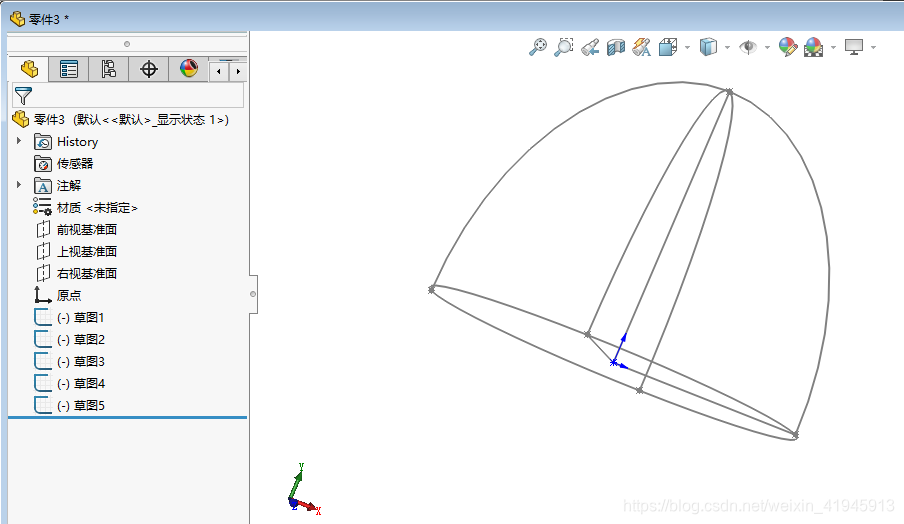The width and height of the screenshot is (904, 524).
Task: Click the Section View icon
Action: pyautogui.click(x=616, y=47)
